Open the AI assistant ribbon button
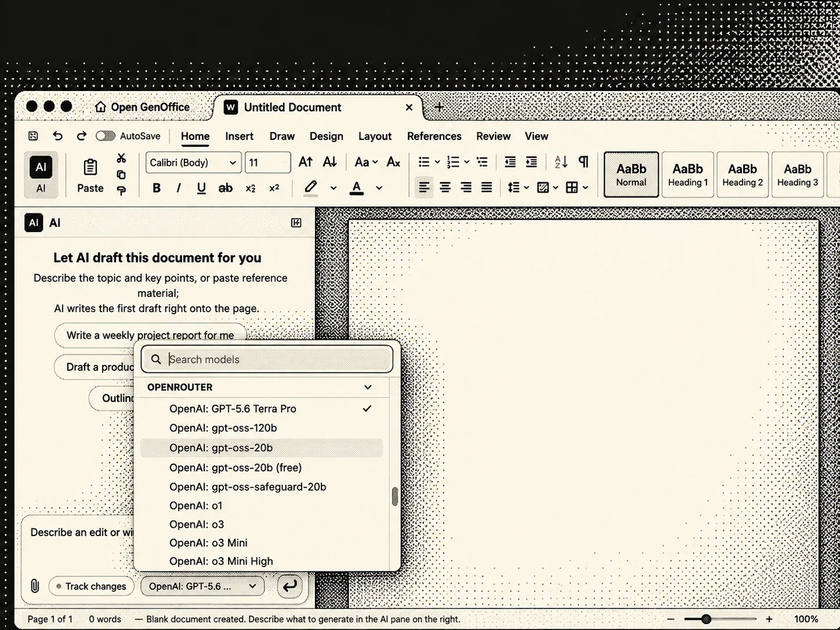840x630 pixels. coord(41,174)
